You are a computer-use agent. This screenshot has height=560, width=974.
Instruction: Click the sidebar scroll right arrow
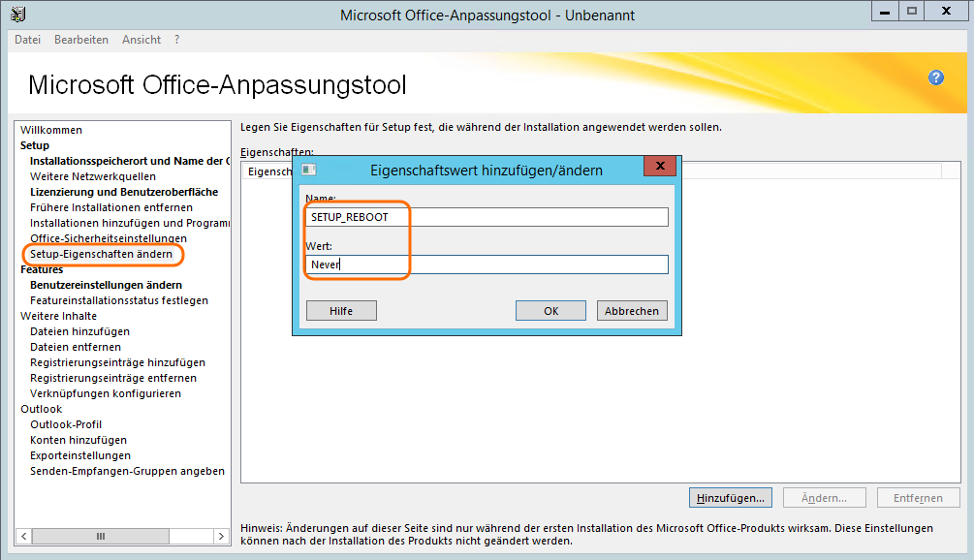point(222,536)
